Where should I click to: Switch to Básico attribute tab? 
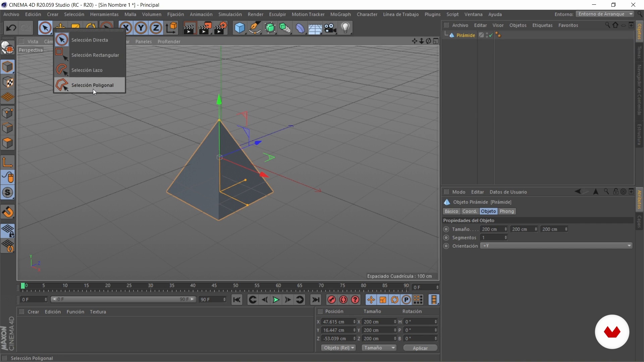coord(451,211)
